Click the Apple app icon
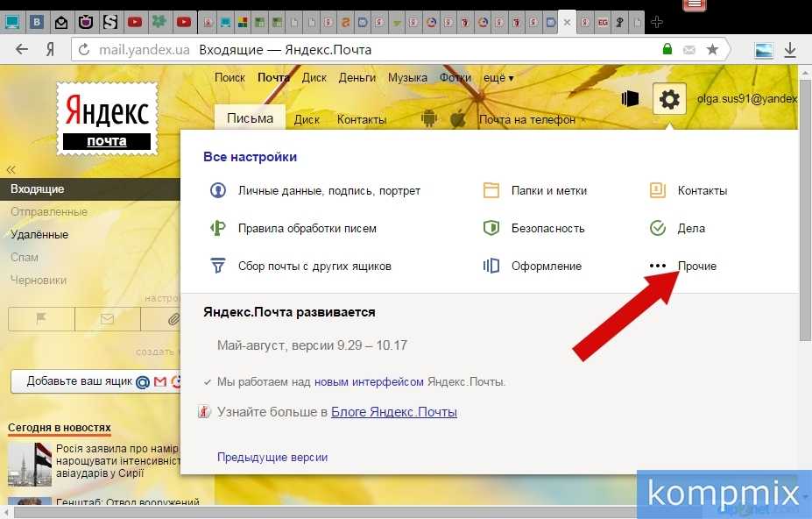Screen dimensions: 812x519 pyautogui.click(x=457, y=119)
